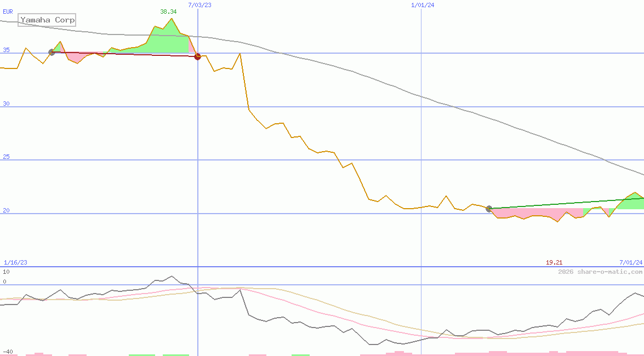Click the share-o-matic.com watermark link
644x356 pixels.
(x=600, y=272)
